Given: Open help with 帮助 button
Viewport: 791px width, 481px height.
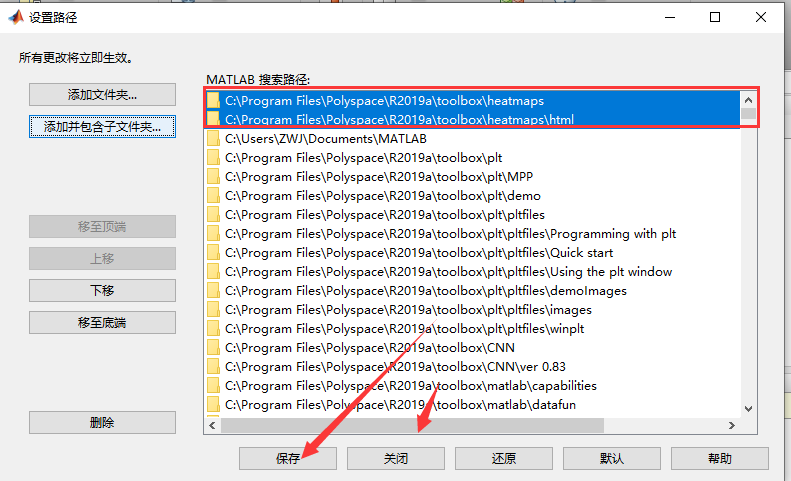Looking at the screenshot, I should [x=720, y=458].
